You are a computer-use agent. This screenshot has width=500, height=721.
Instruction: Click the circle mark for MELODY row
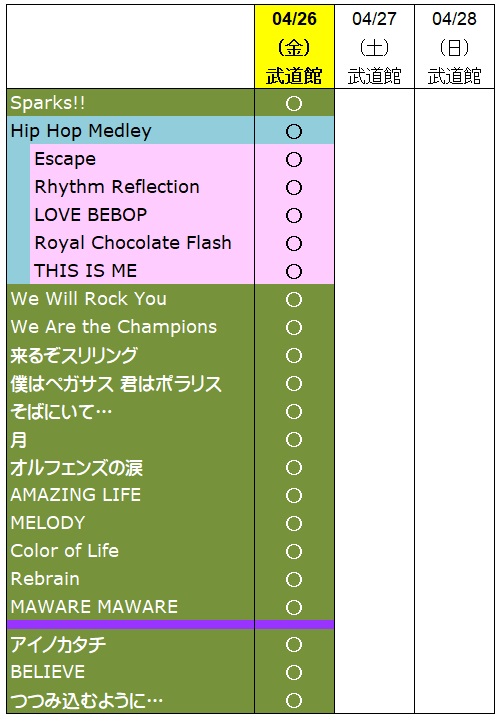click(x=294, y=523)
